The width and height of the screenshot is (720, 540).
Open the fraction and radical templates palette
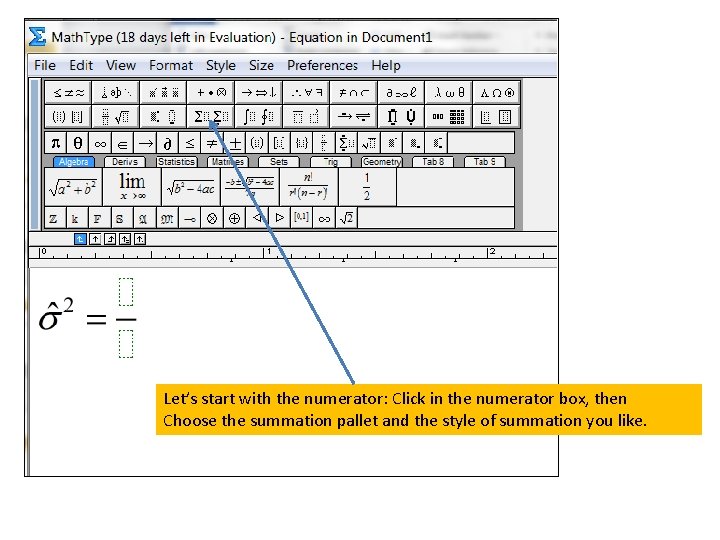(x=116, y=117)
